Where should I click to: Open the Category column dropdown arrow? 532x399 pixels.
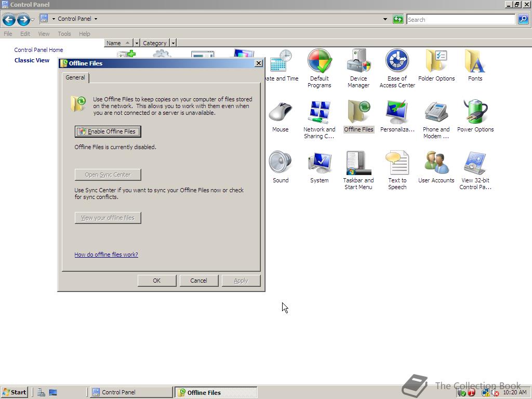click(173, 43)
